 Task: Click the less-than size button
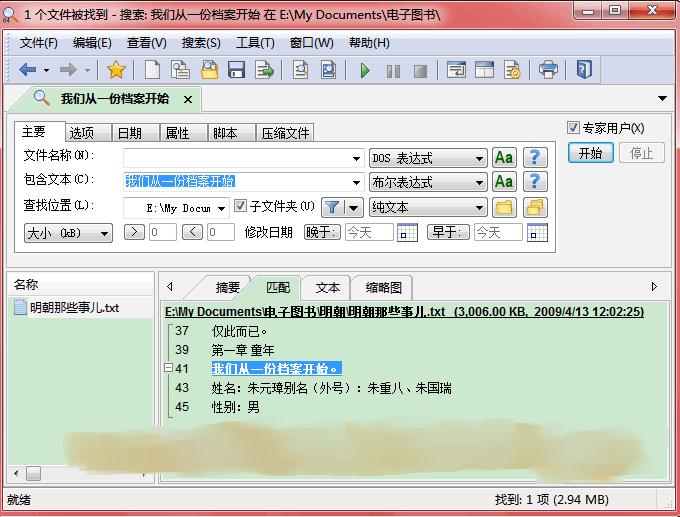click(x=192, y=232)
